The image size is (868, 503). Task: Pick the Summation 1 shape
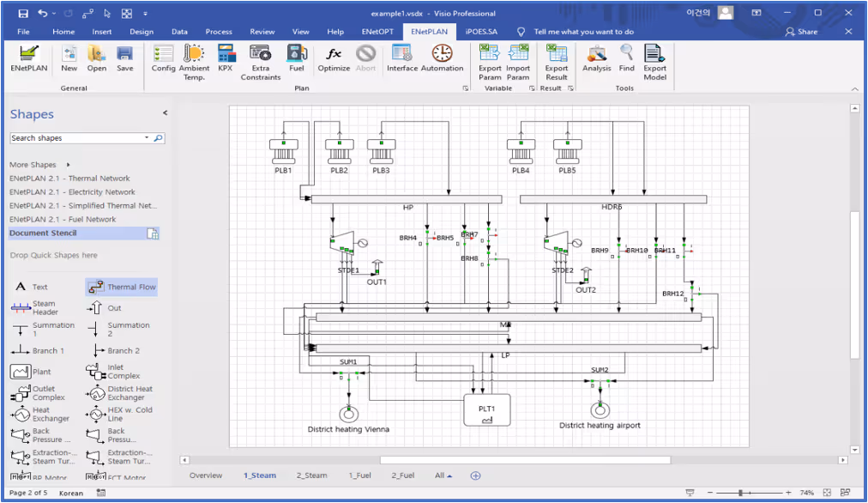(43, 329)
